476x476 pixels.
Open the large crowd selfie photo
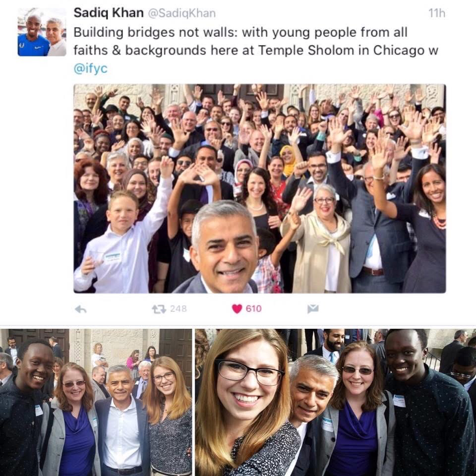[259, 188]
